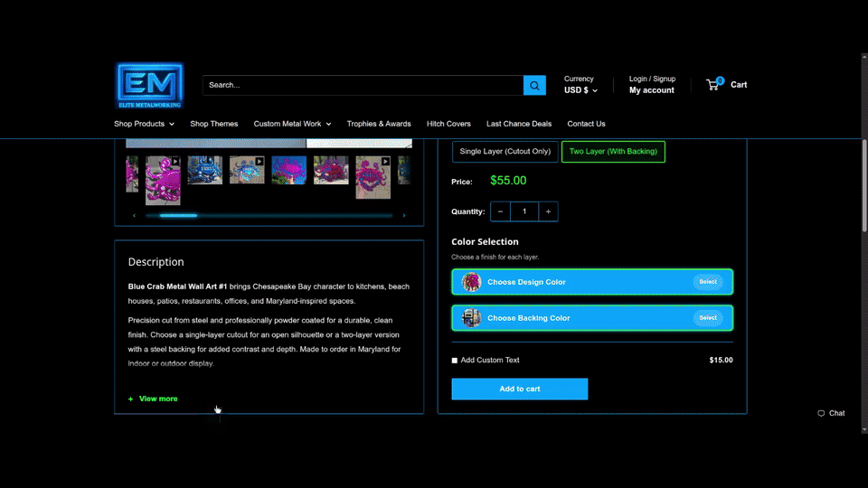Open Trophies & Awards page

pyautogui.click(x=379, y=124)
